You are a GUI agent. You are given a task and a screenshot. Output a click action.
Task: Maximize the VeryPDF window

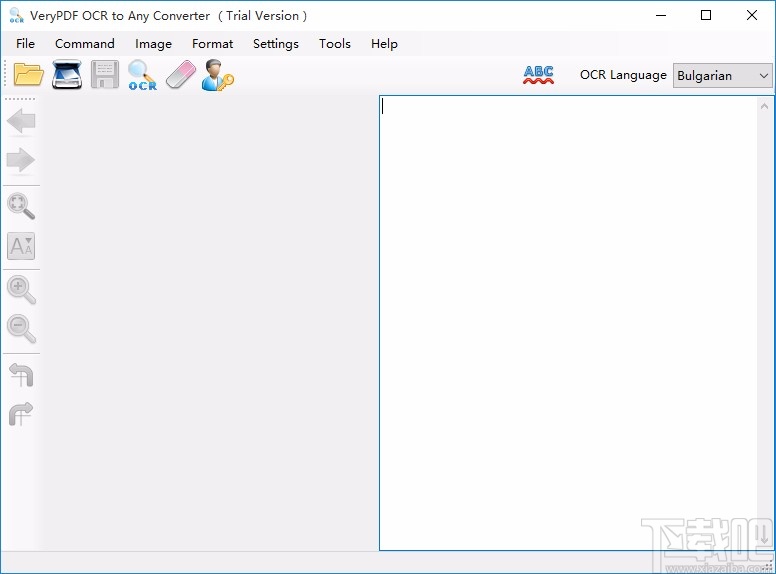click(706, 15)
